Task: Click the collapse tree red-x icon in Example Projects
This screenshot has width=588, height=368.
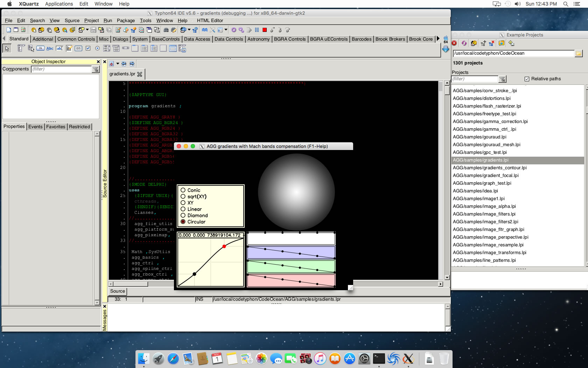Action: click(x=491, y=43)
